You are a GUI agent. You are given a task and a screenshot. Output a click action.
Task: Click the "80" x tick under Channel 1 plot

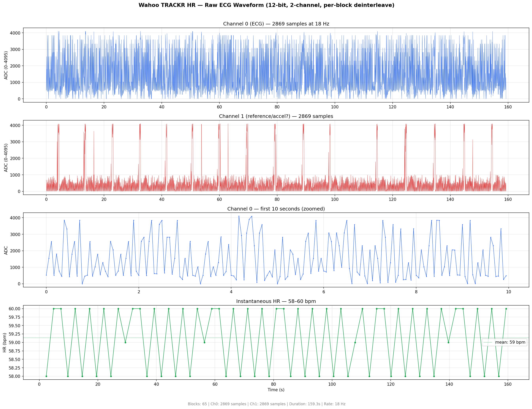click(x=277, y=199)
